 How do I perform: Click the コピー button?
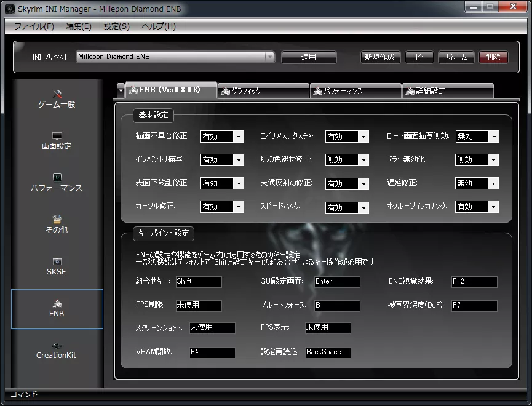click(419, 57)
